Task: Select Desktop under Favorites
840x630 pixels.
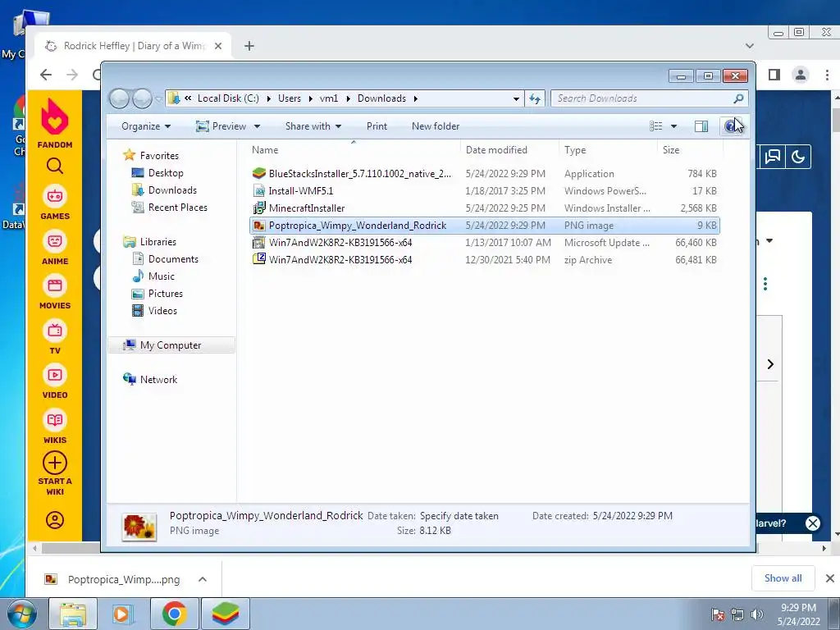Action: click(166, 173)
